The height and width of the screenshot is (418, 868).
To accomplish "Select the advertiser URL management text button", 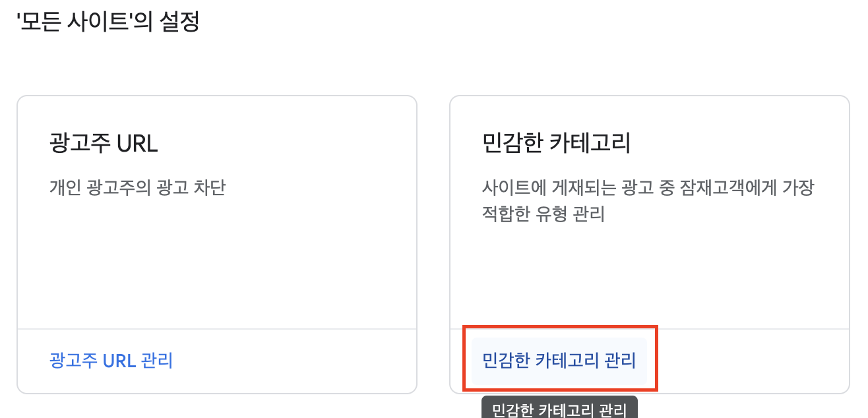I will [x=110, y=361].
